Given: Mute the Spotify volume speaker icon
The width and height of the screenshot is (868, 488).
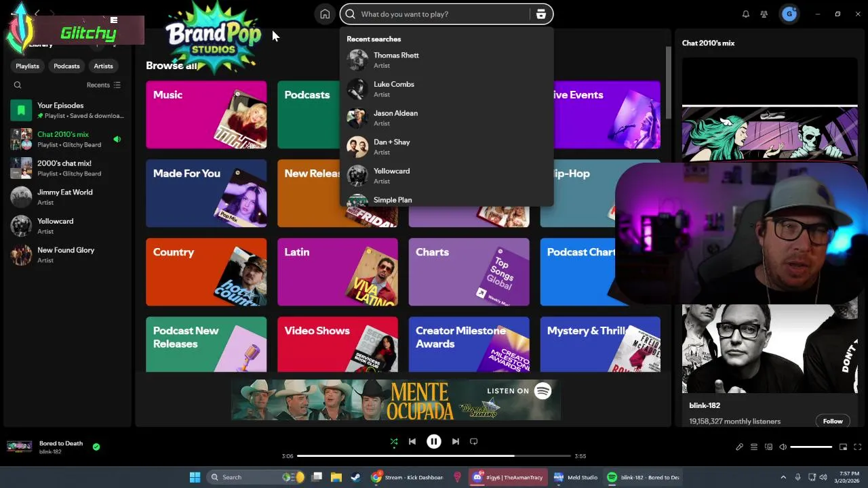Looking at the screenshot, I should click(x=783, y=447).
